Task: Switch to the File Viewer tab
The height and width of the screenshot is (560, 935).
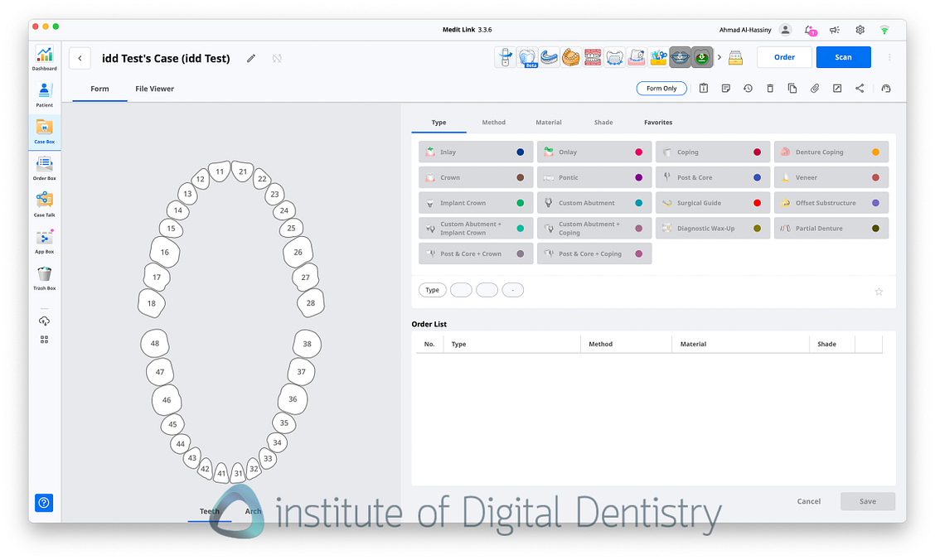Action: [154, 89]
